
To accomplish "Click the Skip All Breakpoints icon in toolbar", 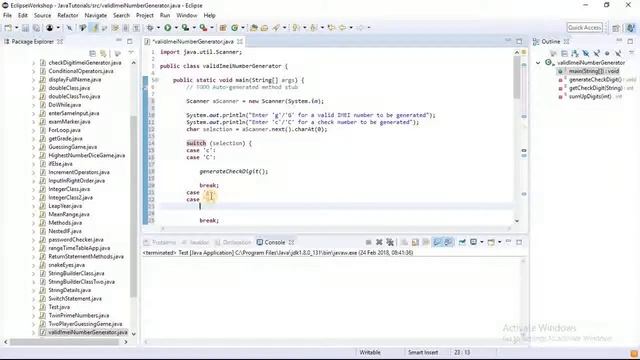I will pos(69,28).
